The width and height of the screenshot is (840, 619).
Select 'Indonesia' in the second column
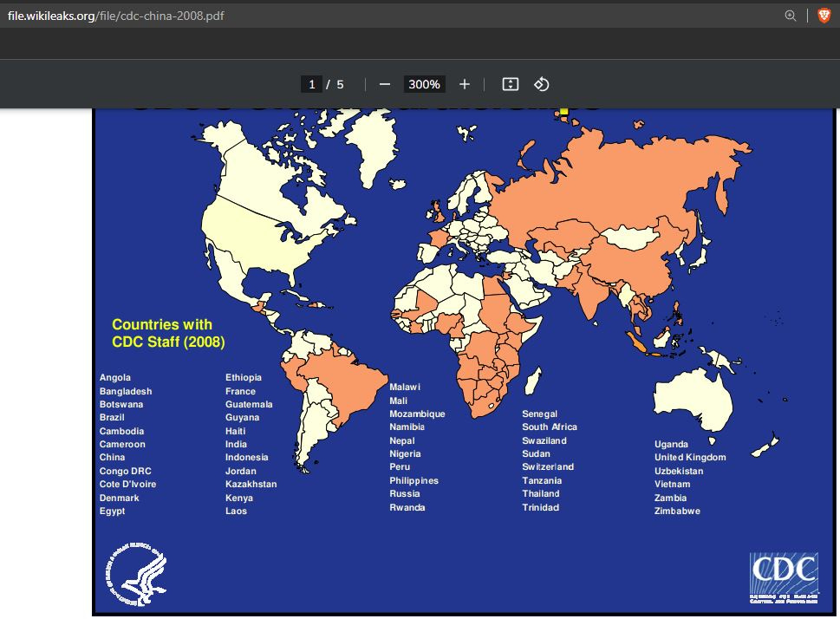247,457
